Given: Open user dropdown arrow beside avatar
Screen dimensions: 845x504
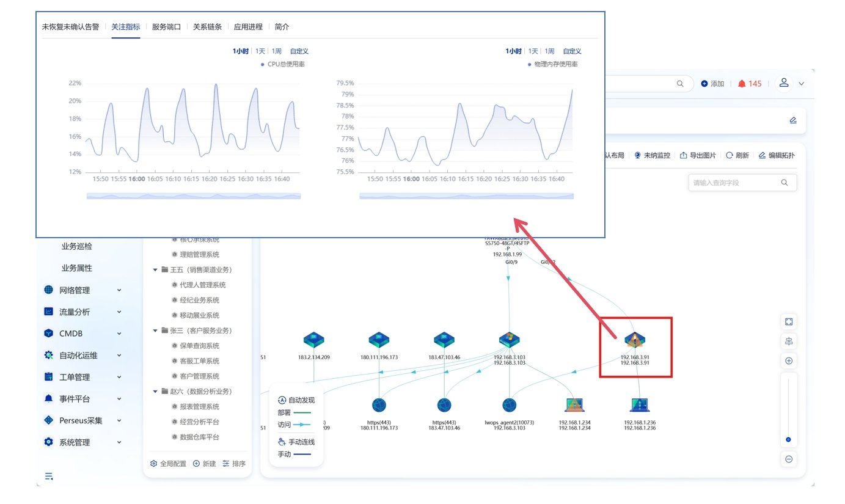Looking at the screenshot, I should coord(802,84).
